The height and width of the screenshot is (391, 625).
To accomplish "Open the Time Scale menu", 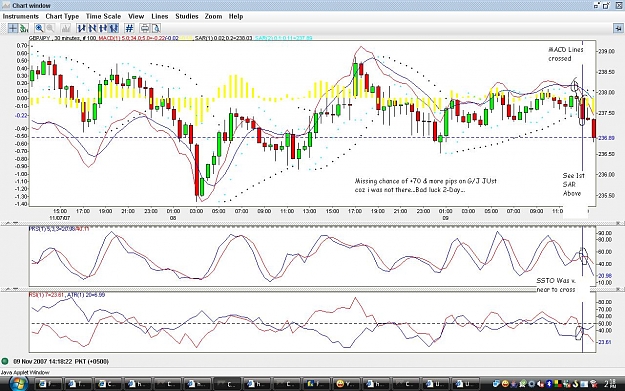I will click(103, 16).
